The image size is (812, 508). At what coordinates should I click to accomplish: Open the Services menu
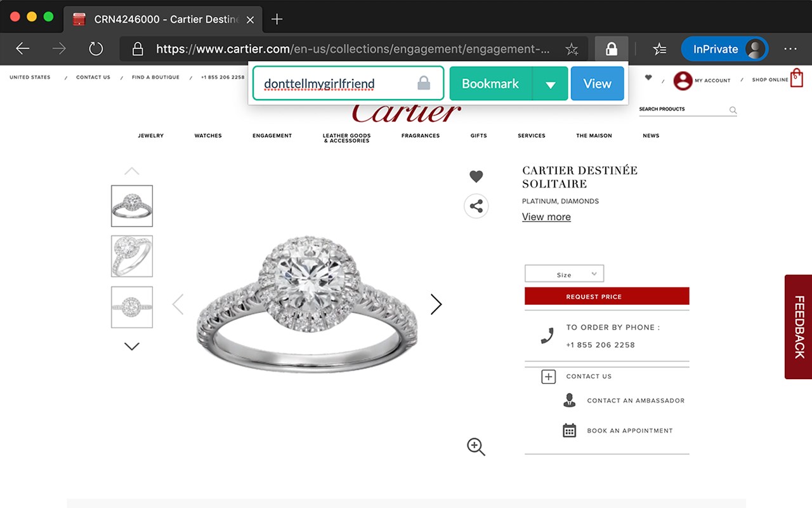tap(532, 136)
